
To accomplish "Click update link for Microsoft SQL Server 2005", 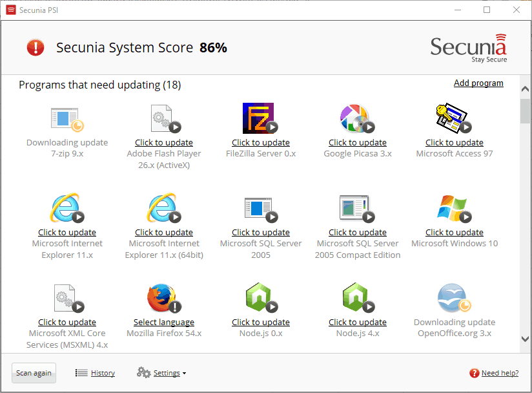I will 261,232.
